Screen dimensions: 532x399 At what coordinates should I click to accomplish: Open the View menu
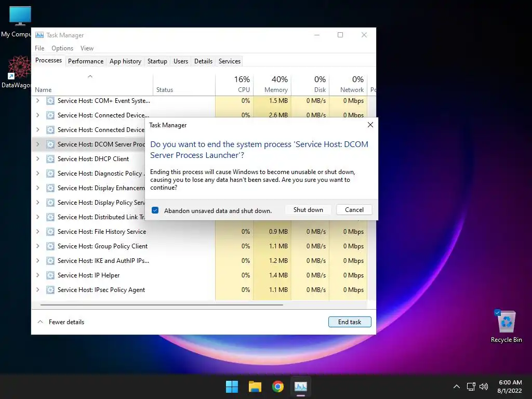pyautogui.click(x=87, y=48)
